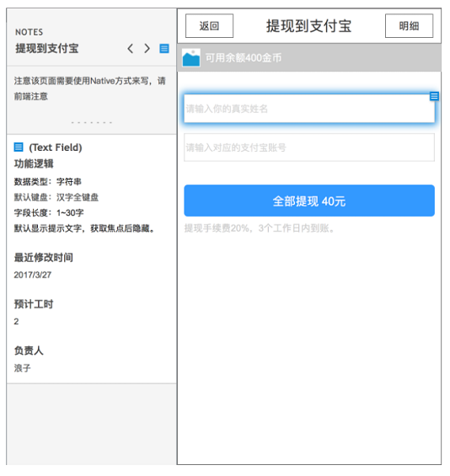
Task: Click the dotted divider handle in notes panel
Action: coord(92,123)
